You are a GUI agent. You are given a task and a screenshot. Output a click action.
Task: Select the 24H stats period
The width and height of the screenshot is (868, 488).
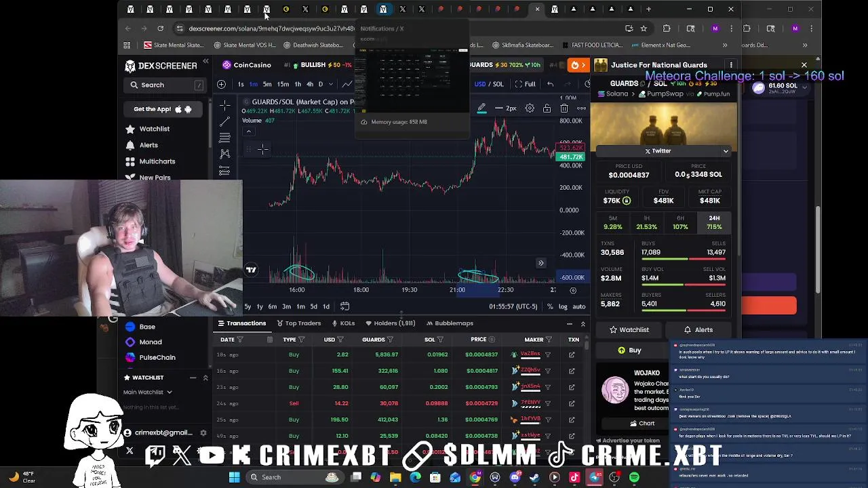point(714,223)
